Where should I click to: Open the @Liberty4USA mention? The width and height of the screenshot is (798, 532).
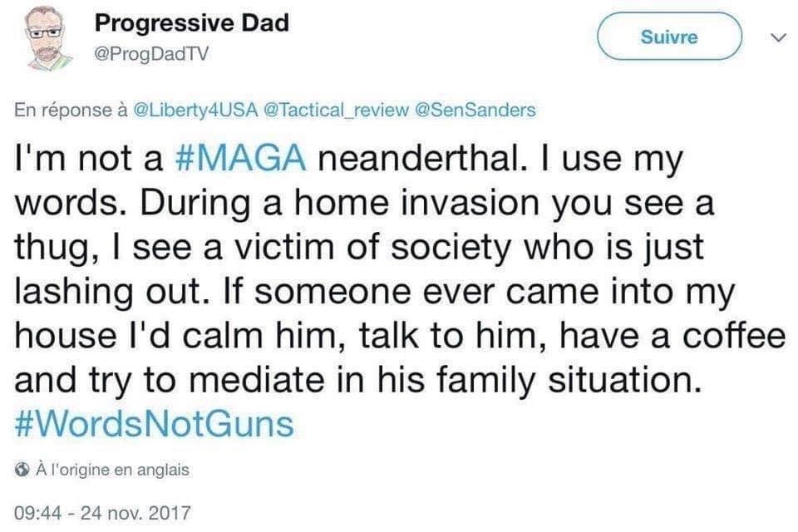click(x=195, y=111)
